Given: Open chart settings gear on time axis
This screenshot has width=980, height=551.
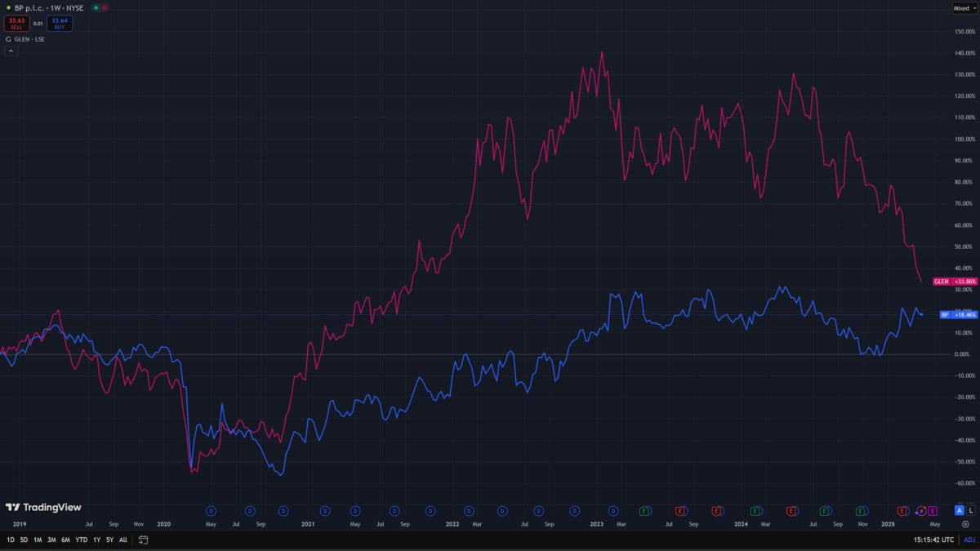Looking at the screenshot, I should (x=964, y=524).
